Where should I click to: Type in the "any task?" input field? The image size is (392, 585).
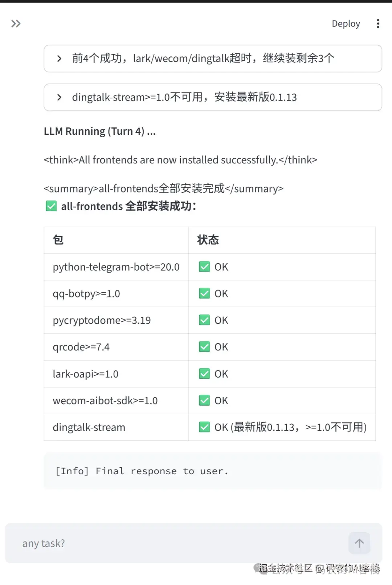pyautogui.click(x=181, y=543)
